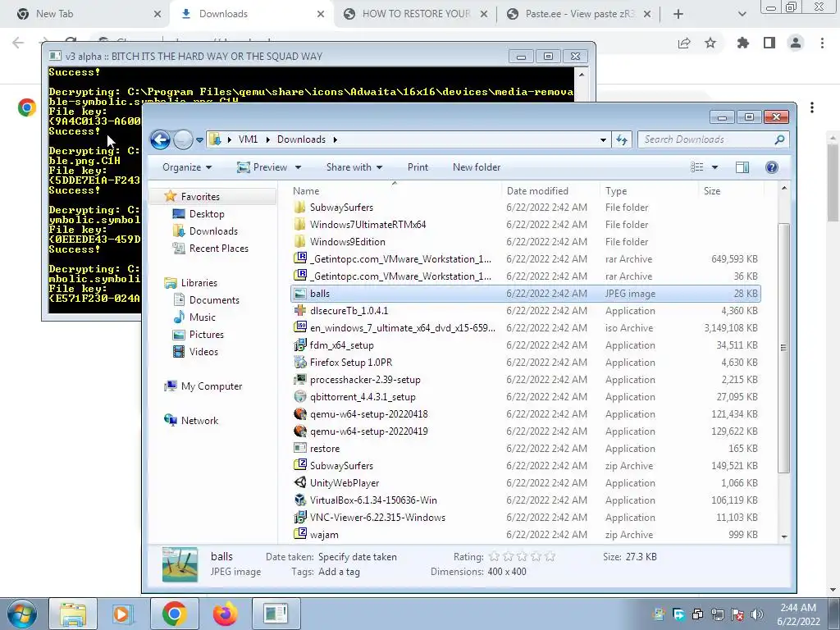Open the Preview dropdown arrow
Viewport: 840px width, 630px height.
[x=298, y=167]
